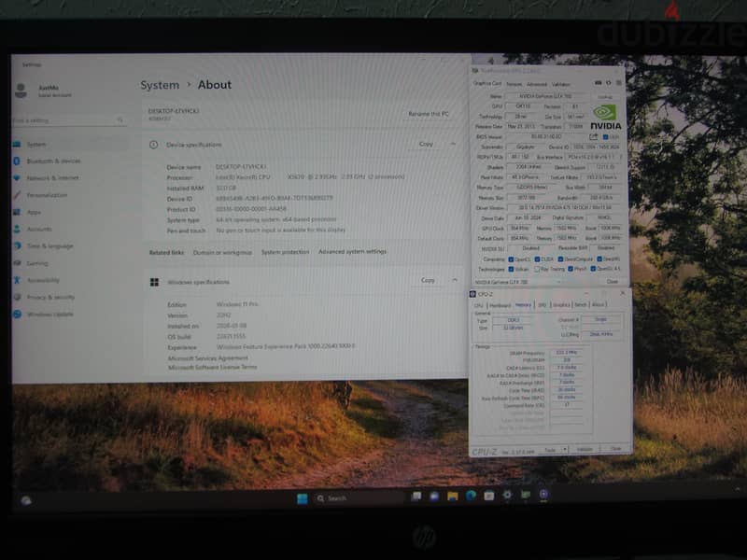This screenshot has width=747, height=560.
Task: Click GPU-Z BIOS export share icon
Action: coord(593,136)
